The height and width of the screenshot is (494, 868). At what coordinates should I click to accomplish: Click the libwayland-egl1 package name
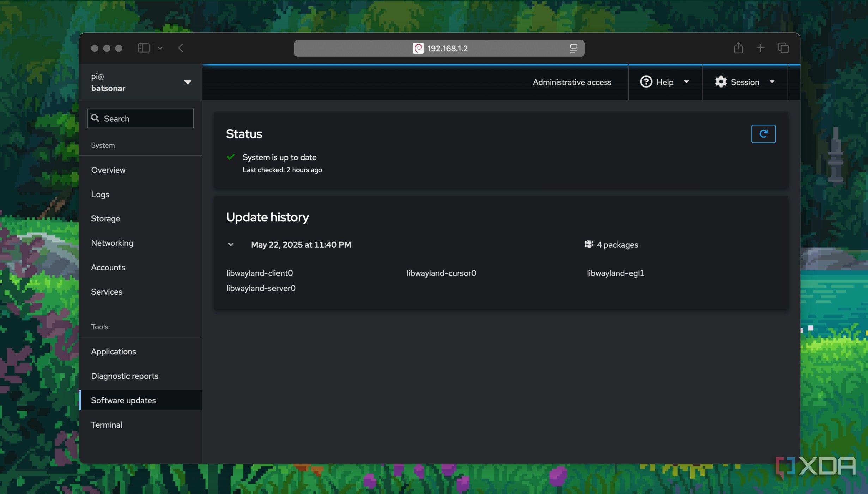tap(615, 273)
